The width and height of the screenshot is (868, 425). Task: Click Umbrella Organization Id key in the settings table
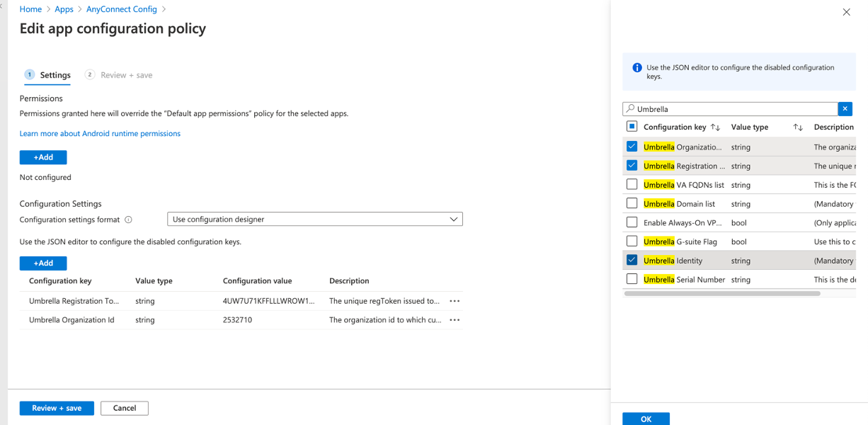tap(72, 320)
